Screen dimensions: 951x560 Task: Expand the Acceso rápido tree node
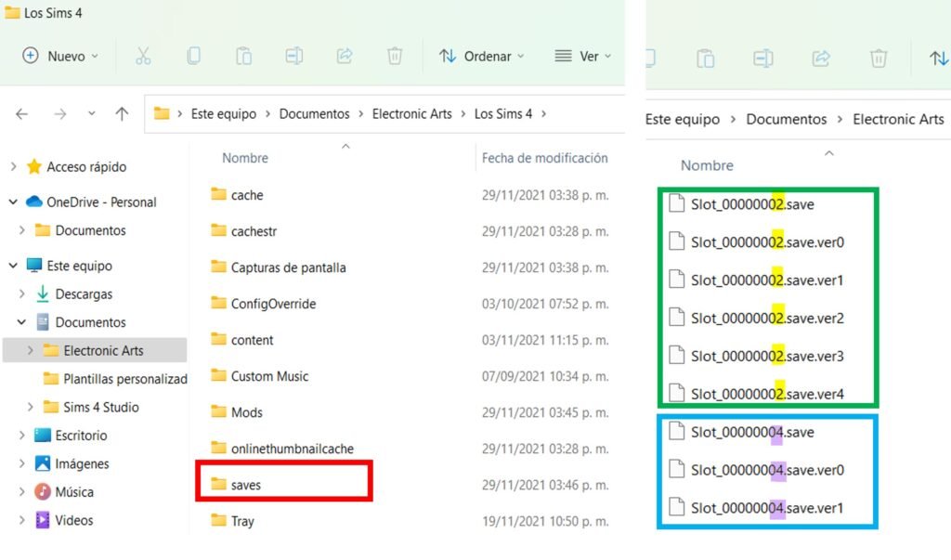tap(13, 167)
